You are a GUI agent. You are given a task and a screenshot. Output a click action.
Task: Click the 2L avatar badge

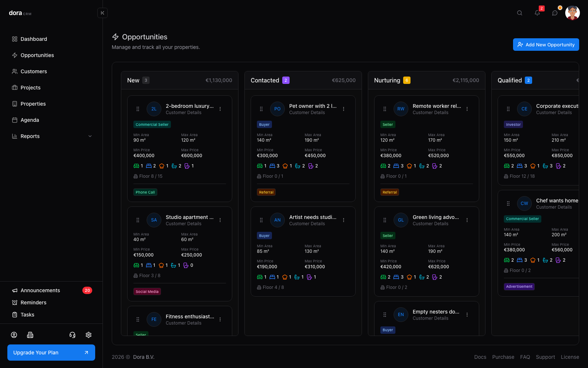tap(154, 109)
